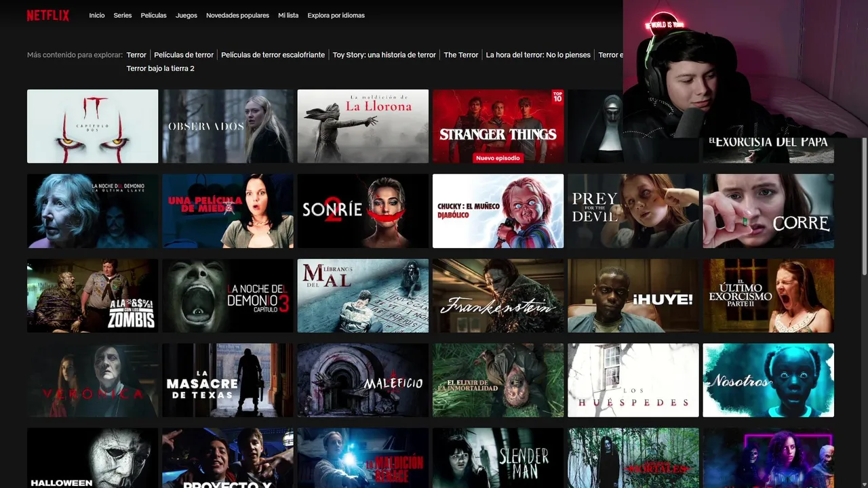Open the Observados thumbnail

(228, 126)
